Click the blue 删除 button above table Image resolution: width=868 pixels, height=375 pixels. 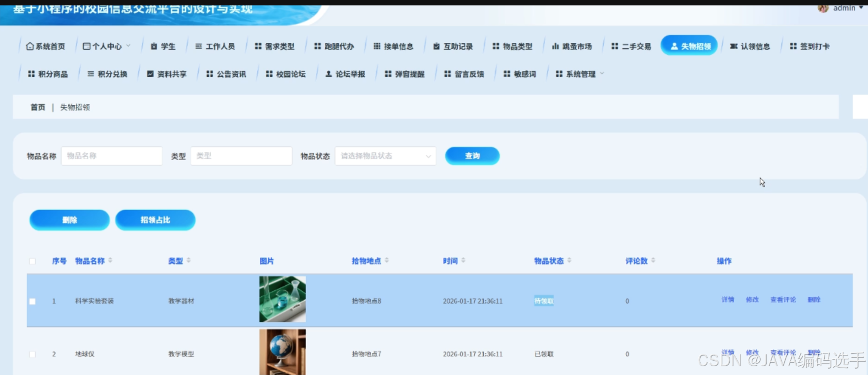pyautogui.click(x=69, y=220)
